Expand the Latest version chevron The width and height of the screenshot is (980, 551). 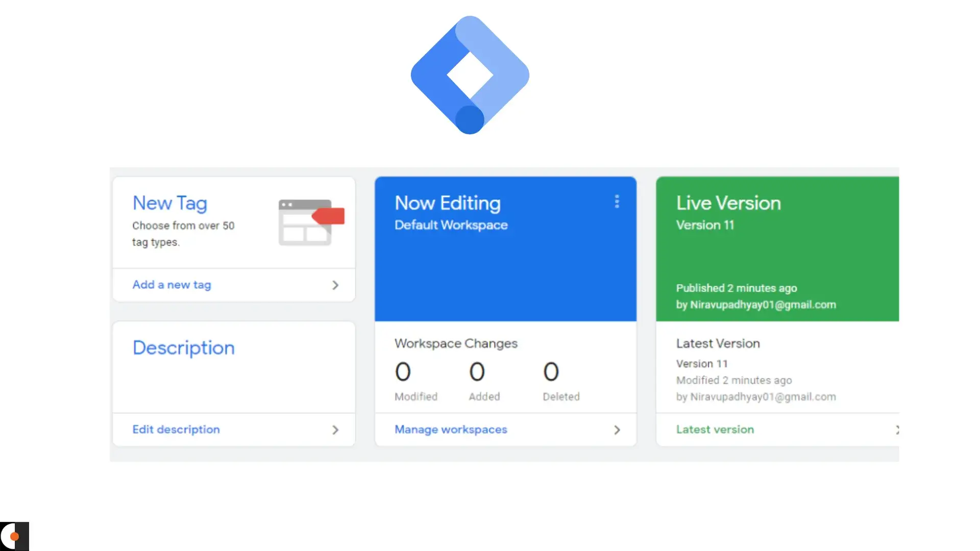pyautogui.click(x=897, y=430)
